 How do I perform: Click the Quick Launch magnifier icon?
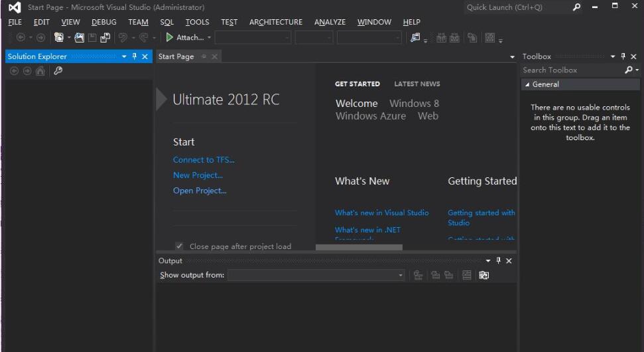point(576,7)
